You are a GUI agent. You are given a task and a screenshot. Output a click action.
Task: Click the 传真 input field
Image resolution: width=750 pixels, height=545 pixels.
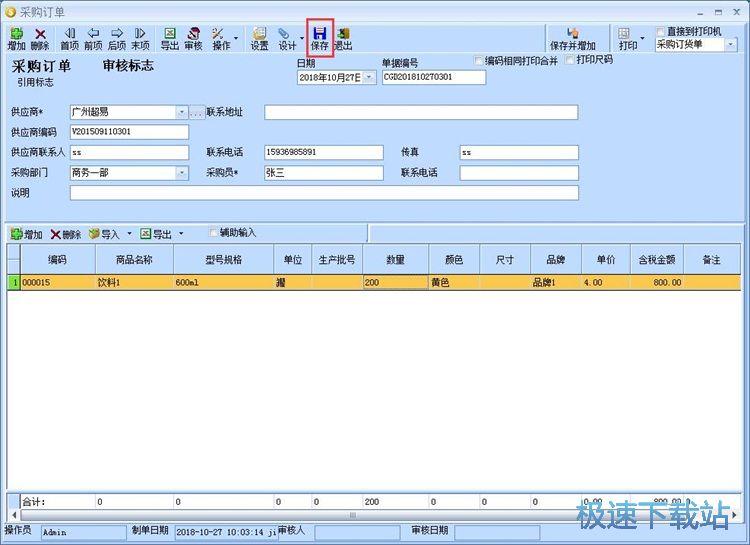coord(519,152)
